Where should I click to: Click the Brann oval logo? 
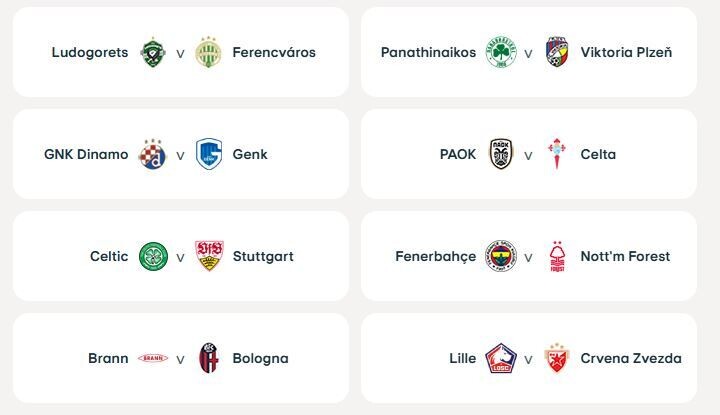coord(153,358)
